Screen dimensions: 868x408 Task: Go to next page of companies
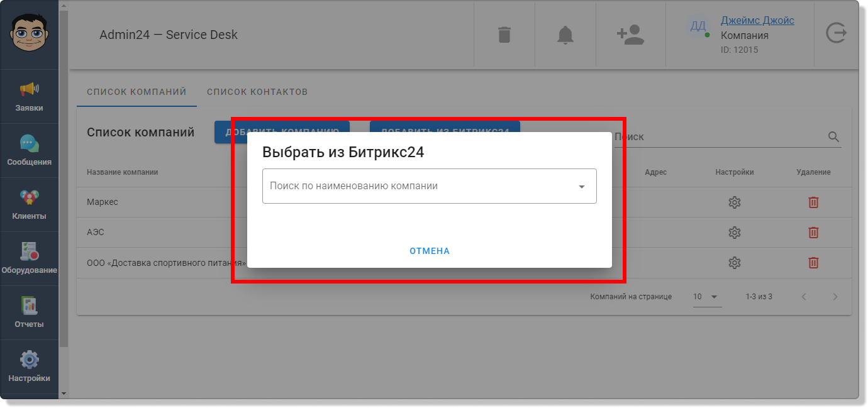(x=835, y=297)
